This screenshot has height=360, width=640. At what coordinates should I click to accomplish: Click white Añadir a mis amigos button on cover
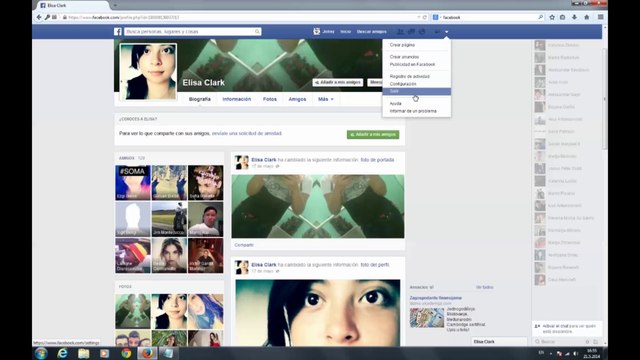pos(338,82)
